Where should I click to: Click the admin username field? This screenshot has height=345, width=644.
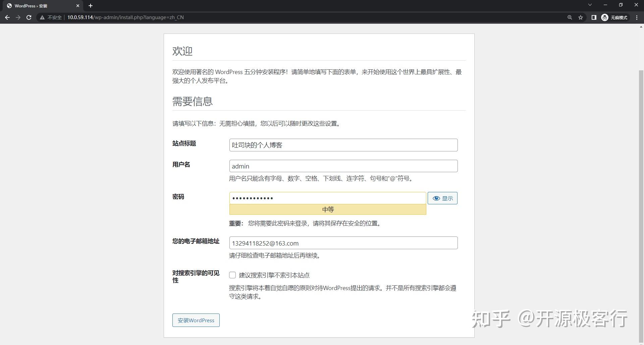[x=343, y=166]
